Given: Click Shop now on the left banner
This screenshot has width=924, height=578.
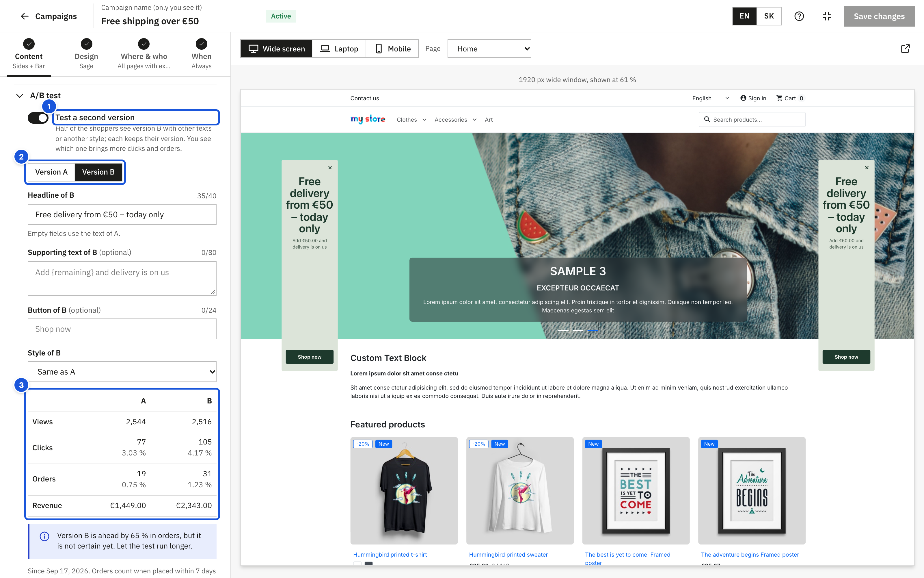Looking at the screenshot, I should pos(309,357).
